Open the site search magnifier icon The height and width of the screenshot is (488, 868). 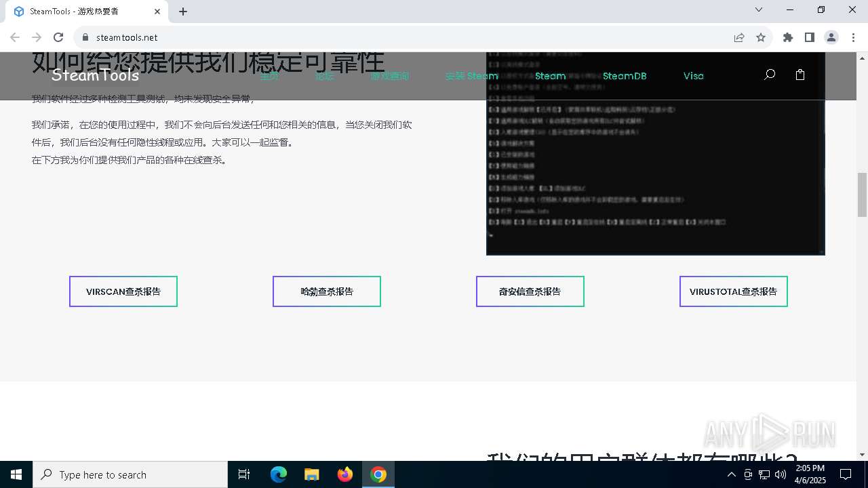click(x=769, y=75)
